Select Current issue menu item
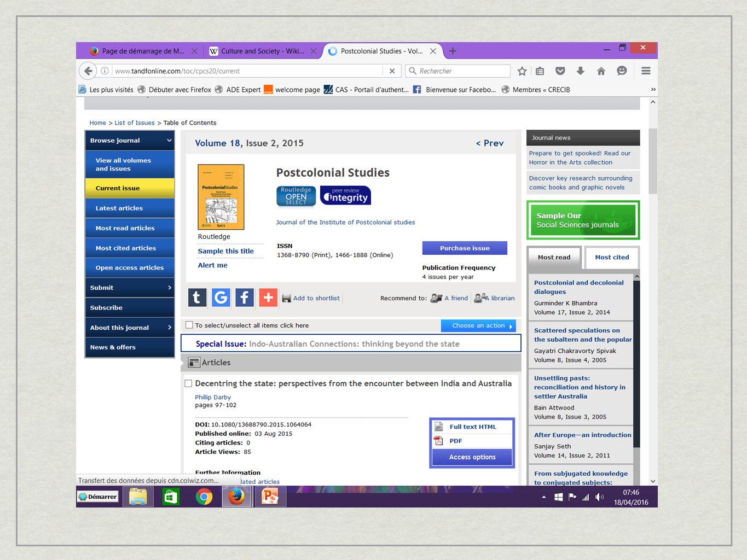Screen dimensions: 747x560 (130, 188)
